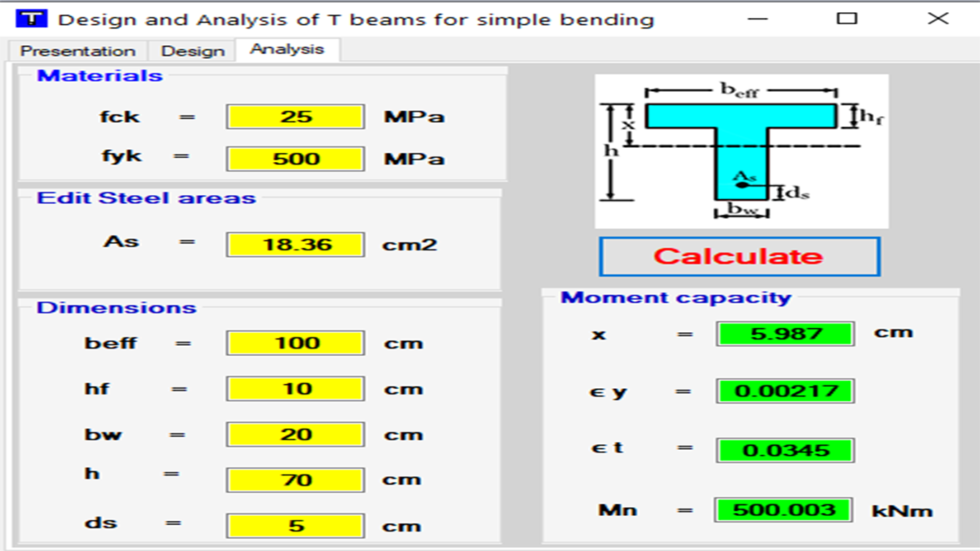Click the h height field showing 70
The image size is (980, 551).
click(x=296, y=480)
